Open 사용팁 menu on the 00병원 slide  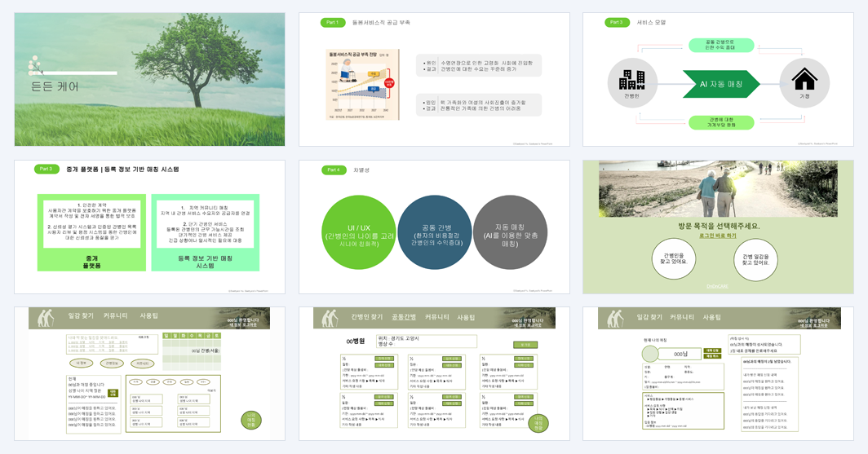(466, 317)
